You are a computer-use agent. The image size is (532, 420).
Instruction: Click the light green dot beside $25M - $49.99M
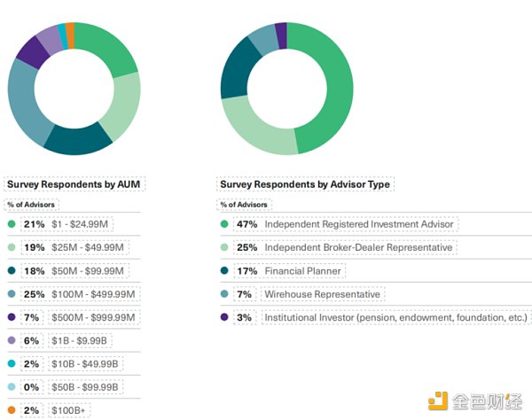12,247
